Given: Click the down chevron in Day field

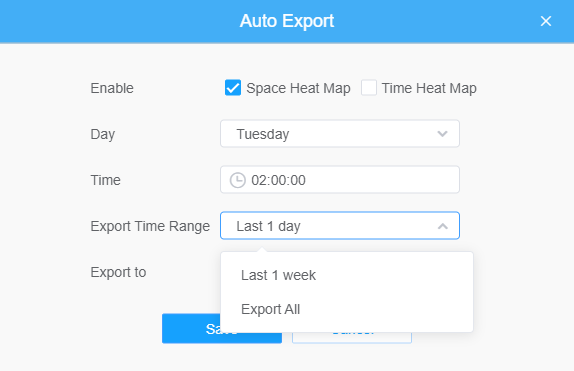Looking at the screenshot, I should (x=442, y=134).
